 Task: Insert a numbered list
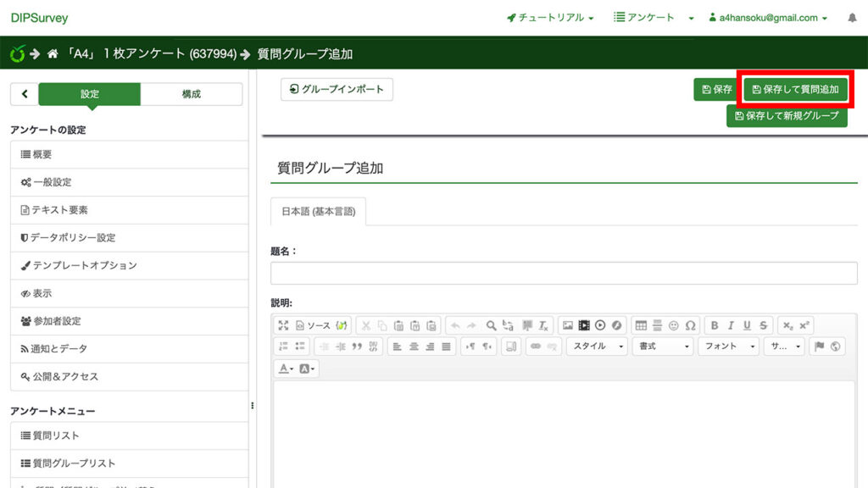[x=283, y=347]
